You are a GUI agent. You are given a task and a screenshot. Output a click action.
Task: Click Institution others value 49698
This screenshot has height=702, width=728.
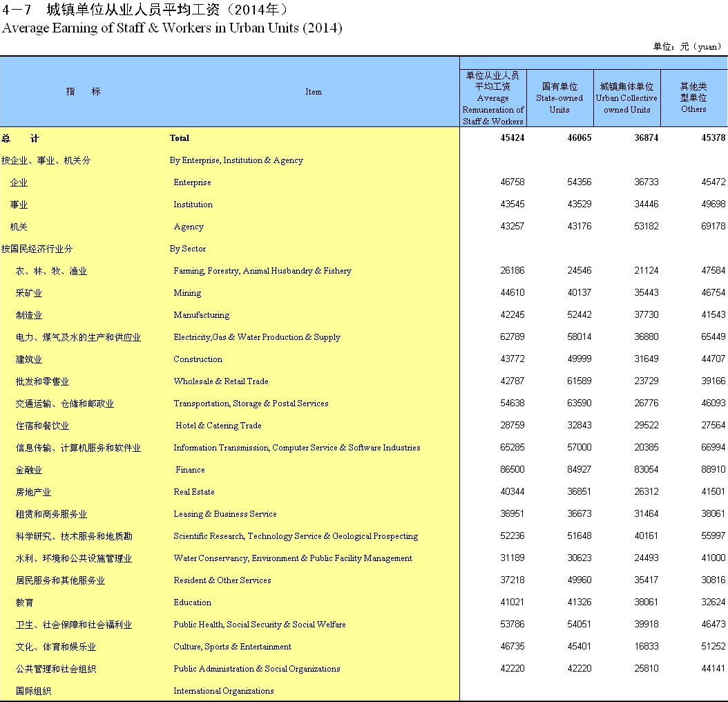tap(713, 204)
